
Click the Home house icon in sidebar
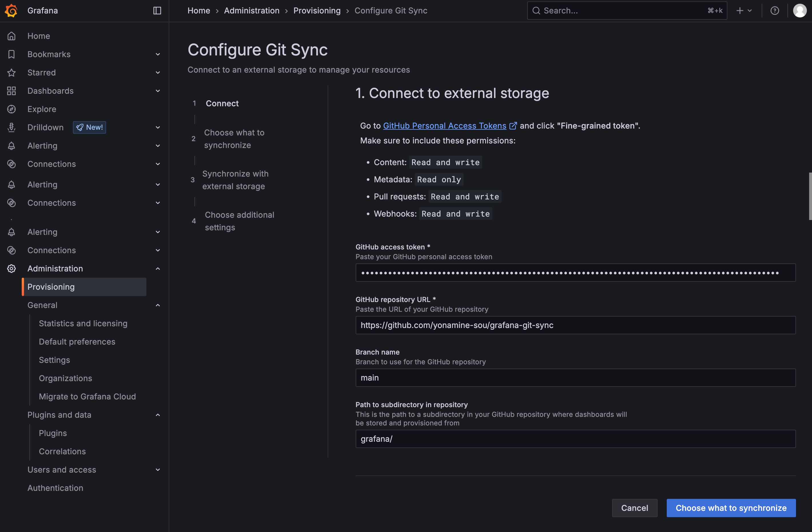[x=12, y=36]
